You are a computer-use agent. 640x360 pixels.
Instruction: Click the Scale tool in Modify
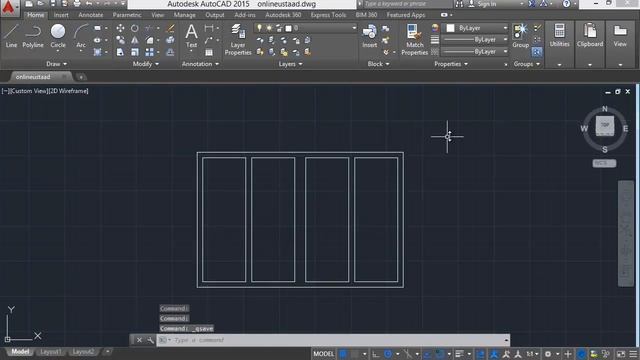pos(135,52)
